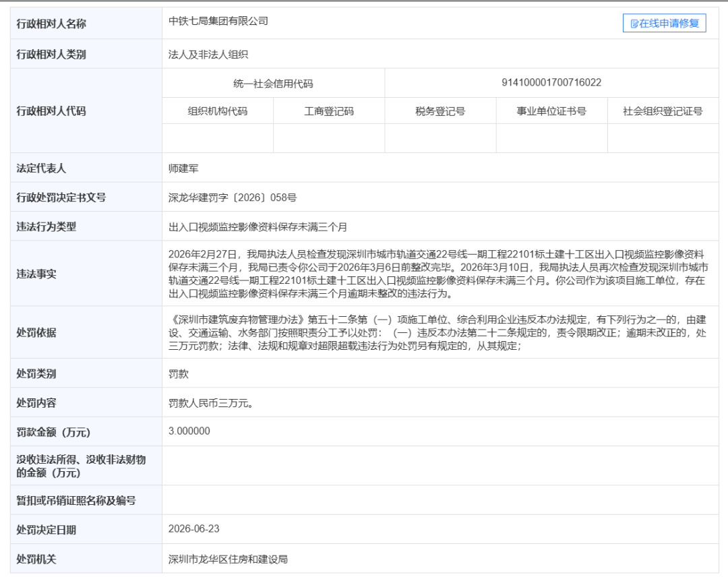Click the 没收违法所得、没收非法财物的金额 label
Image resolution: width=728 pixels, height=577 pixels.
point(82,466)
